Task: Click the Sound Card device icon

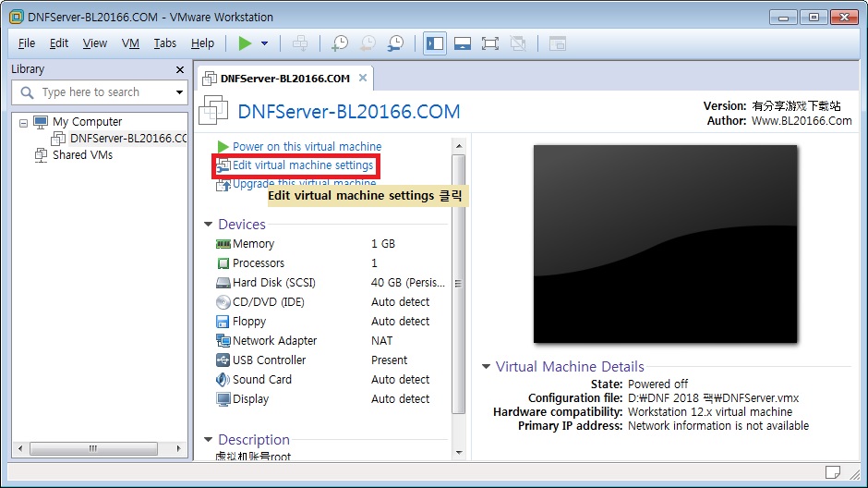Action: (x=223, y=380)
